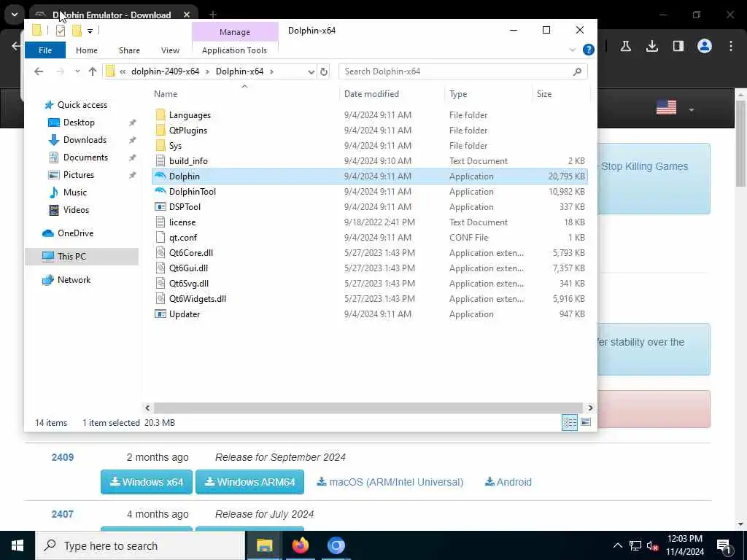Click the Qt6Widgets.dll file icon
Screen dimensions: 747x560
pyautogui.click(x=160, y=298)
